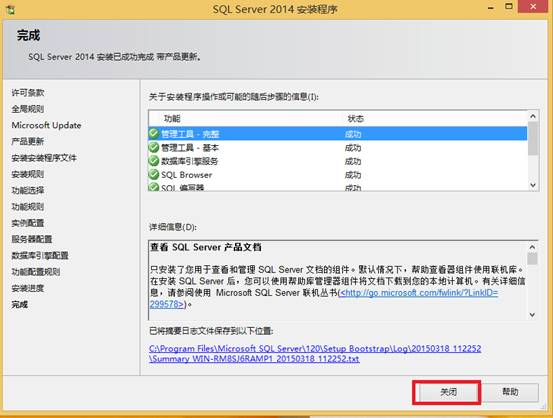
Task: Open the Summary log file path link
Action: (x=315, y=354)
